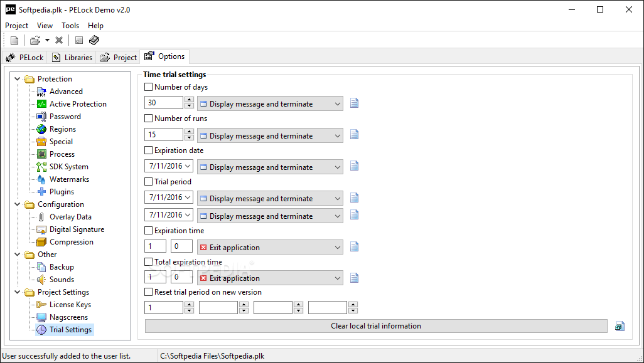Open the View menu

pos(45,26)
